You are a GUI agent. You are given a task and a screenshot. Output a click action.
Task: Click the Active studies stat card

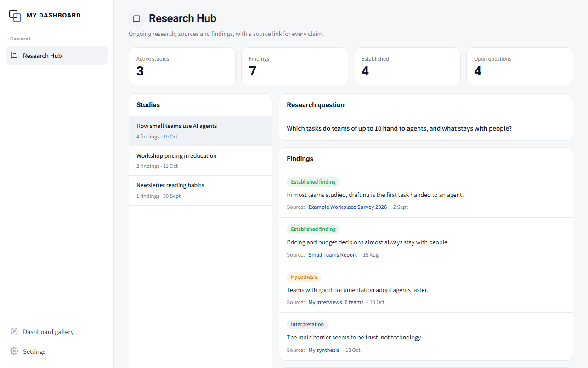[182, 67]
